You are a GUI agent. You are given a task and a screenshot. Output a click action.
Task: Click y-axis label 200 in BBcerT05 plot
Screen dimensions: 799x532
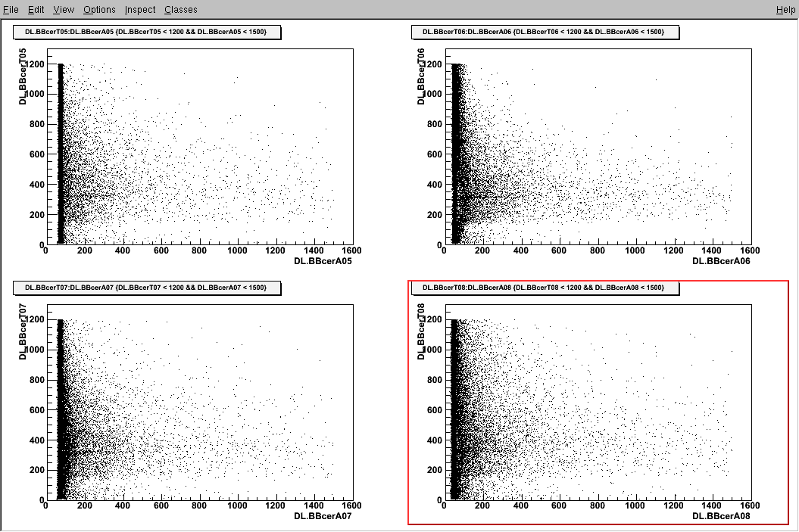[x=36, y=215]
